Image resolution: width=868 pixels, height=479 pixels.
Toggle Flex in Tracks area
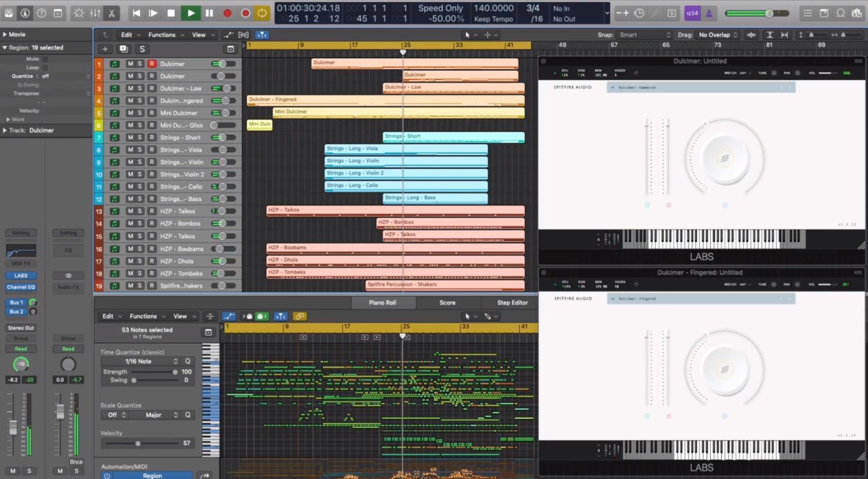click(243, 35)
